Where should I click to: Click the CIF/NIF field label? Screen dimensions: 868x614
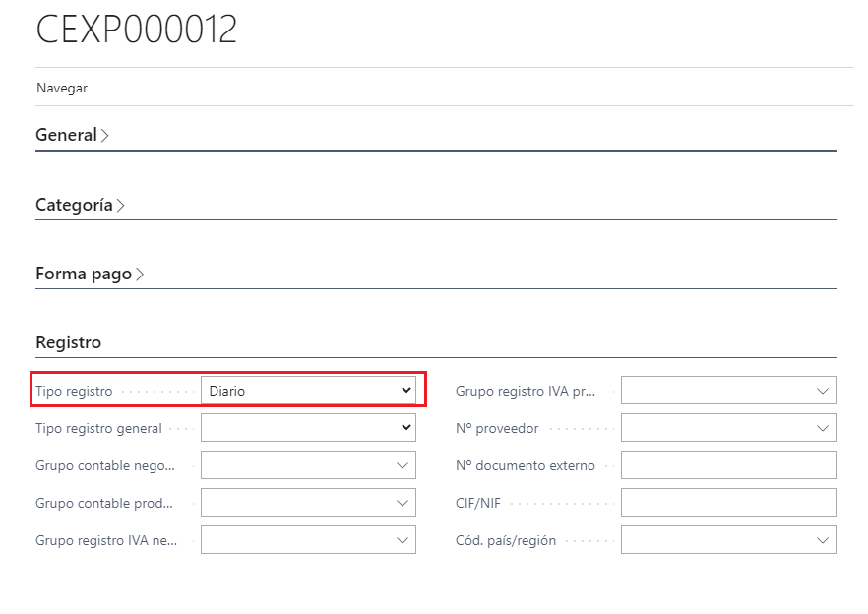click(478, 503)
